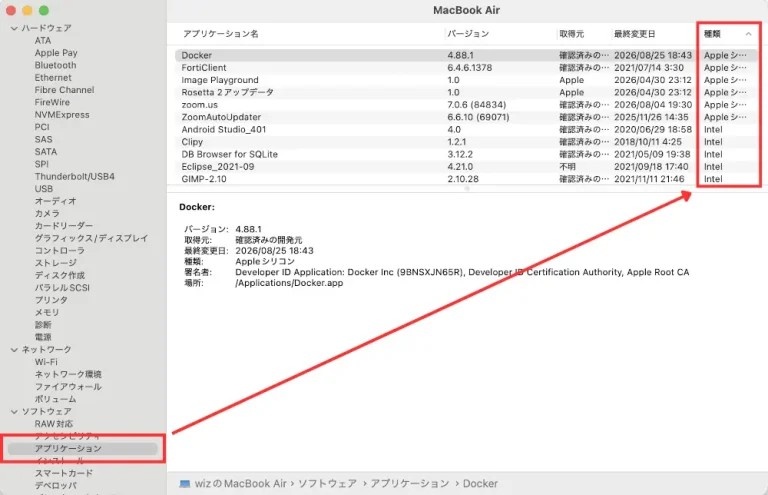
Task: Select FireWire in the sidebar
Action: (52, 102)
